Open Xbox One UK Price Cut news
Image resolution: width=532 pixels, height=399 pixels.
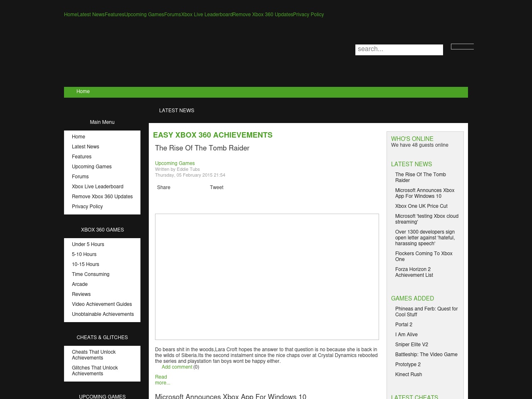pyautogui.click(x=421, y=206)
